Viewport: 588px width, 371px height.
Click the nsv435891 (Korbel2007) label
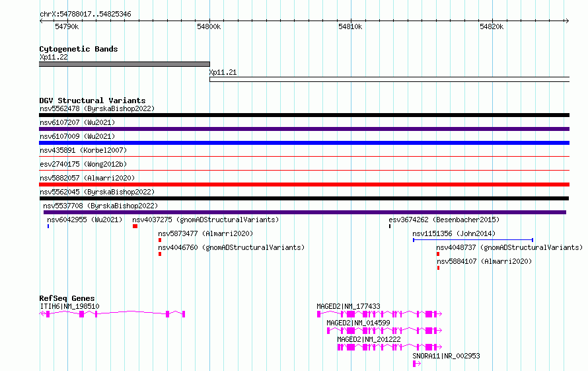click(83, 150)
